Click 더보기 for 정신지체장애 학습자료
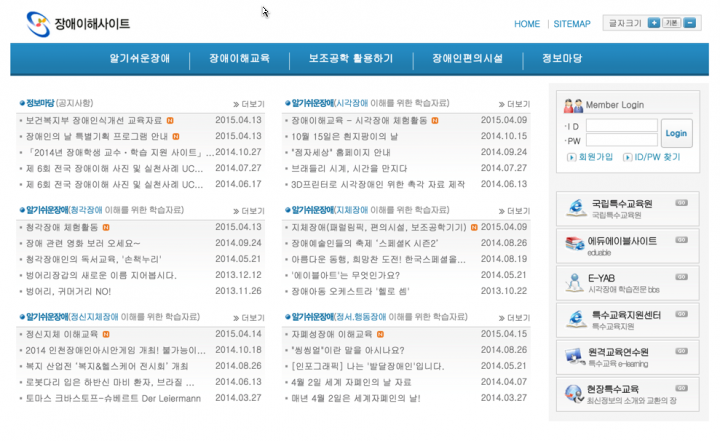 point(249,318)
